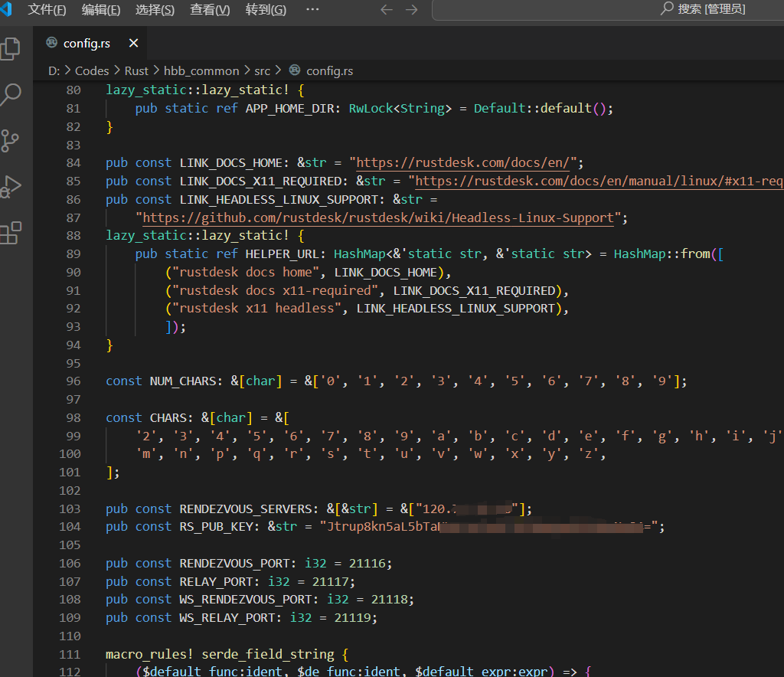Go back with the left arrow
The width and height of the screenshot is (784, 677).
click(x=387, y=10)
